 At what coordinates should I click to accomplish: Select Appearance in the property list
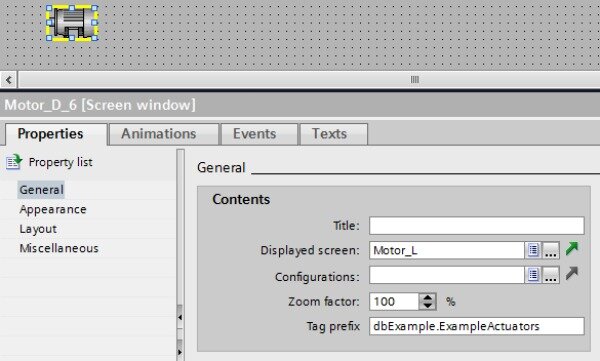point(53,209)
